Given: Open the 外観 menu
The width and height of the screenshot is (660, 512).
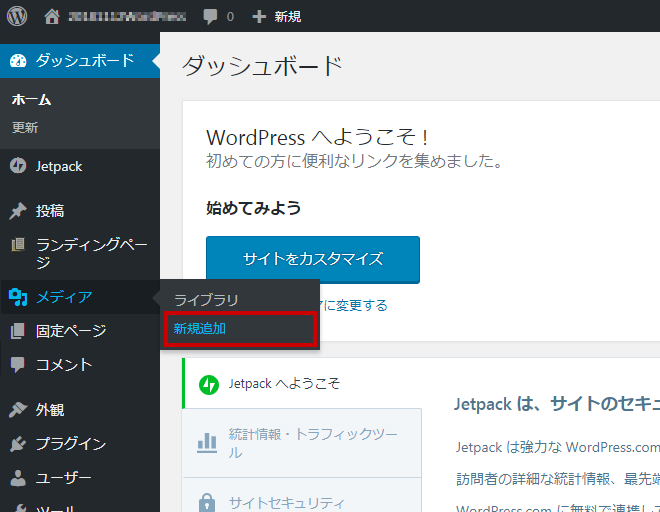Looking at the screenshot, I should [50, 410].
